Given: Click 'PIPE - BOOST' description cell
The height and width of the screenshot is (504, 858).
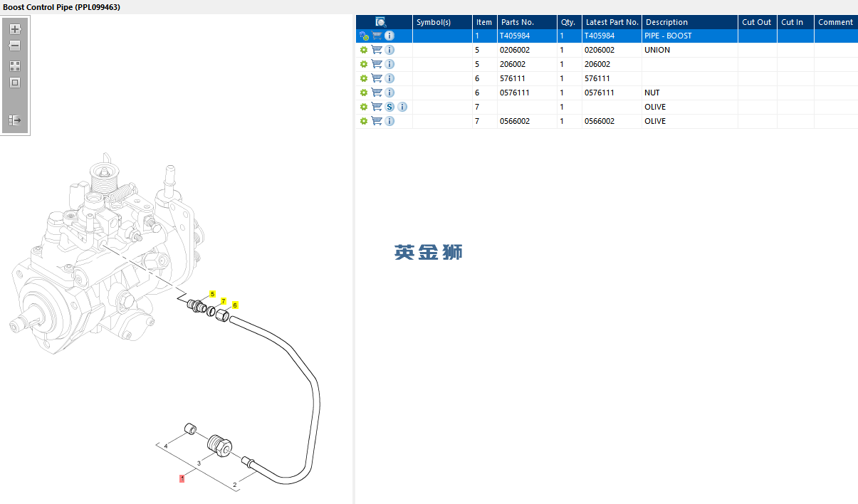Looking at the screenshot, I should (x=689, y=36).
